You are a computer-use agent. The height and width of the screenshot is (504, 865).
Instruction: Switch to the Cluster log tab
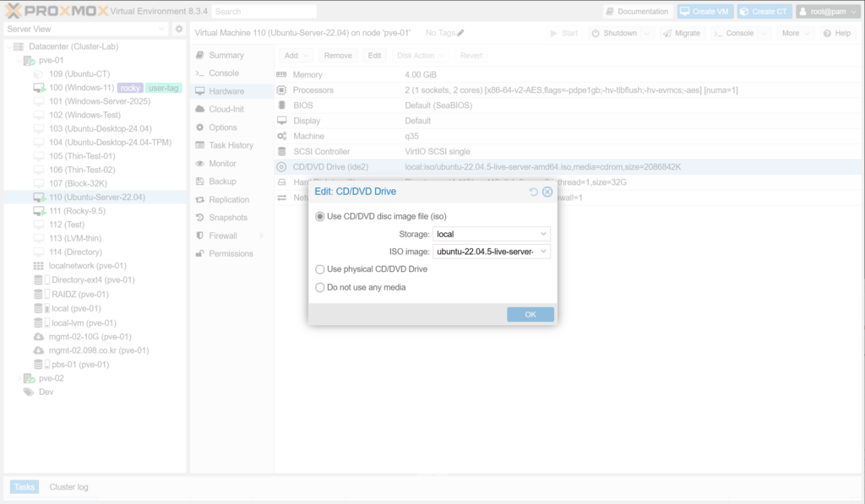coord(68,487)
